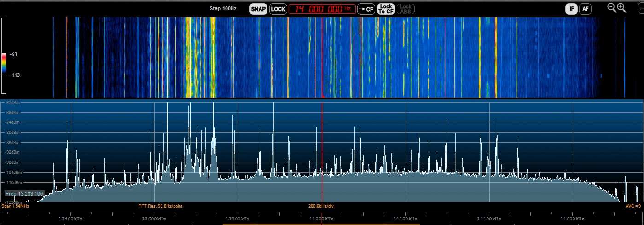
Task: Click the 14400 kHz label on frequency scale
Action: pyautogui.click(x=489, y=219)
